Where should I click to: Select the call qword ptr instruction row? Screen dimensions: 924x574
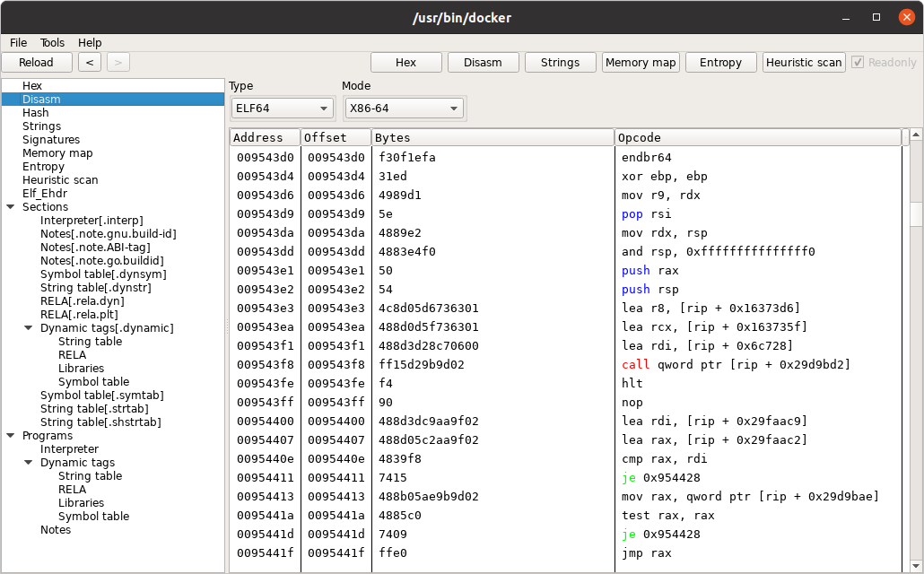tap(566, 365)
